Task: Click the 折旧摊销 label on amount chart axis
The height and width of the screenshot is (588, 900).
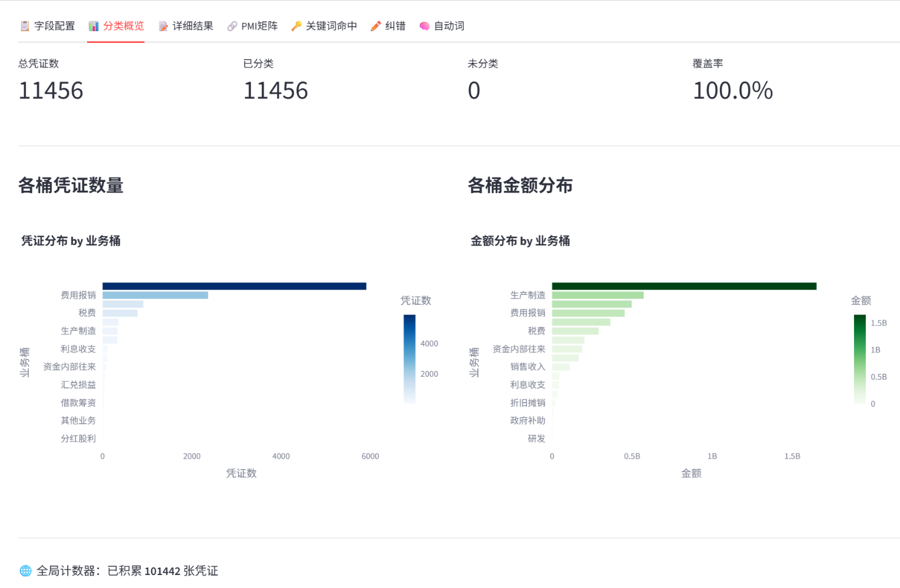Action: (x=527, y=403)
